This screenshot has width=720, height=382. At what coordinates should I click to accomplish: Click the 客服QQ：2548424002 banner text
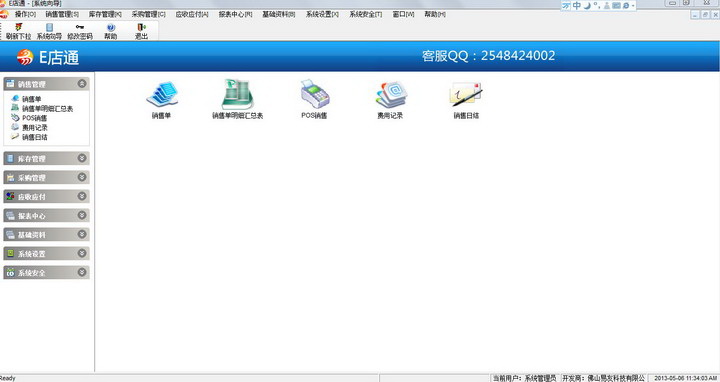tap(489, 56)
